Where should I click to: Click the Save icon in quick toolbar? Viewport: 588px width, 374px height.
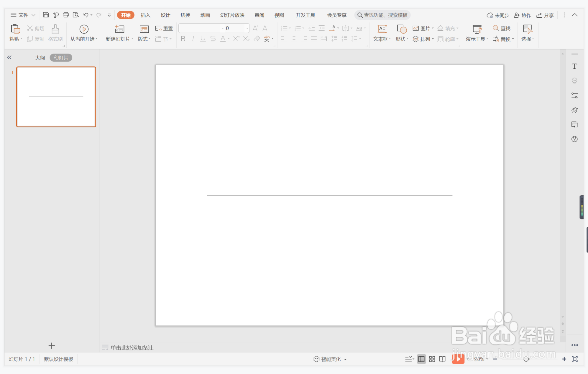(x=46, y=15)
